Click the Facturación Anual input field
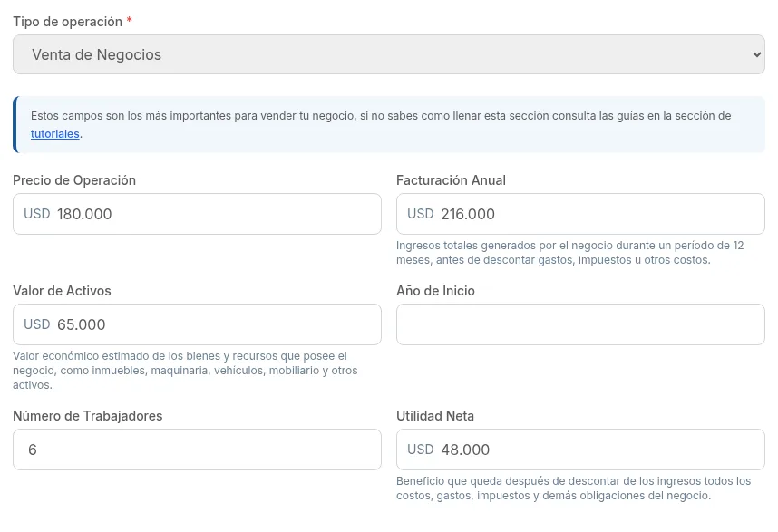The height and width of the screenshot is (532, 778). (x=580, y=214)
